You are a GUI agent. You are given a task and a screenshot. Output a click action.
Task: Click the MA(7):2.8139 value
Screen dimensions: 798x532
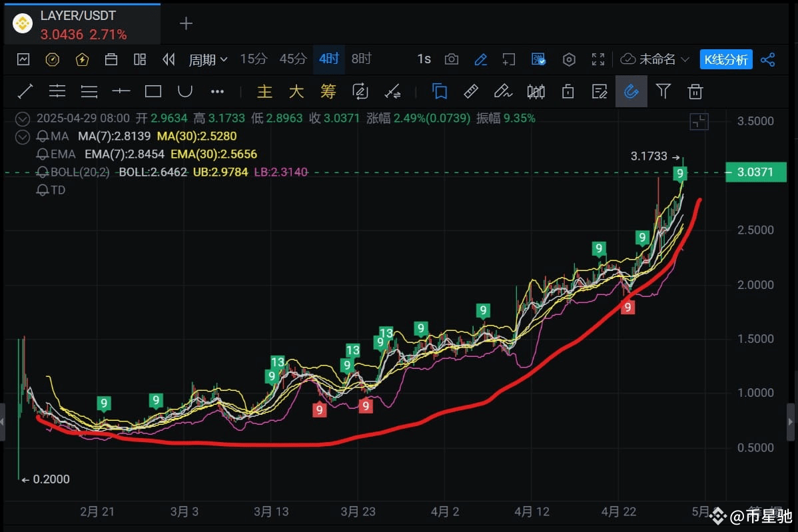(114, 136)
